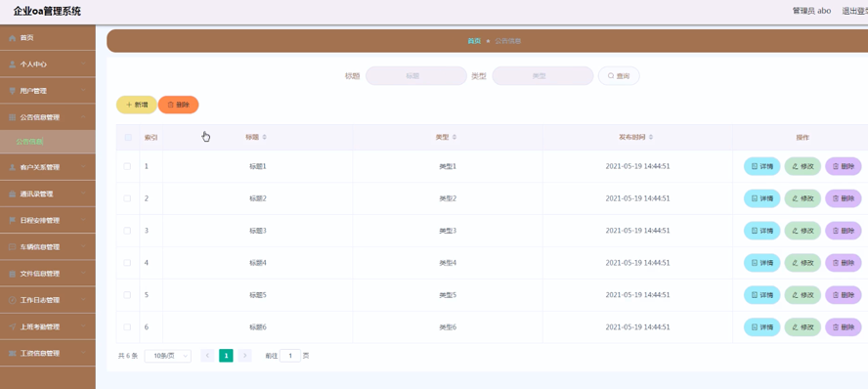Click the icon beside 车辆信息管理
This screenshot has width=868, height=389.
[12, 247]
